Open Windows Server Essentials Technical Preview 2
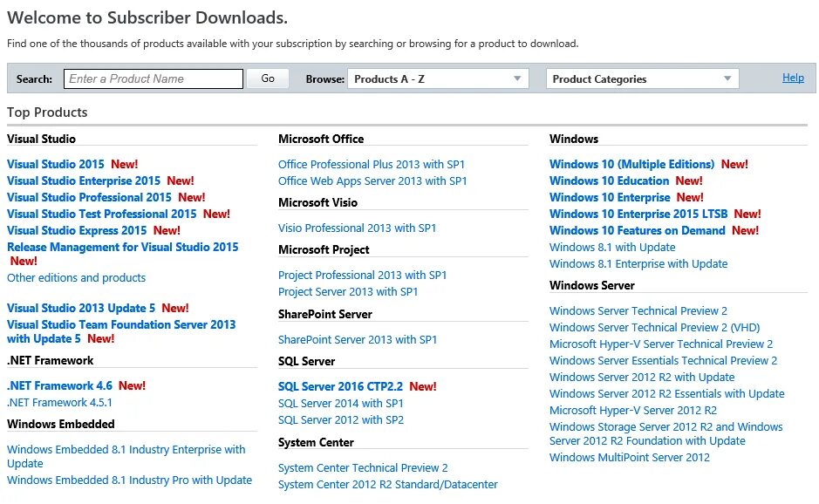Viewport: 819px width, 504px height. 663,361
